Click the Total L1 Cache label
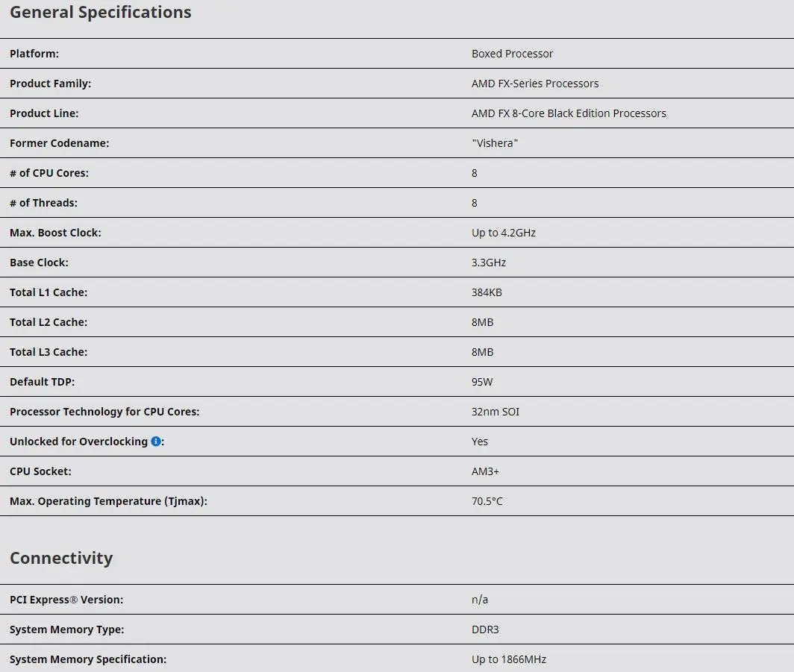The width and height of the screenshot is (794, 672). point(49,292)
